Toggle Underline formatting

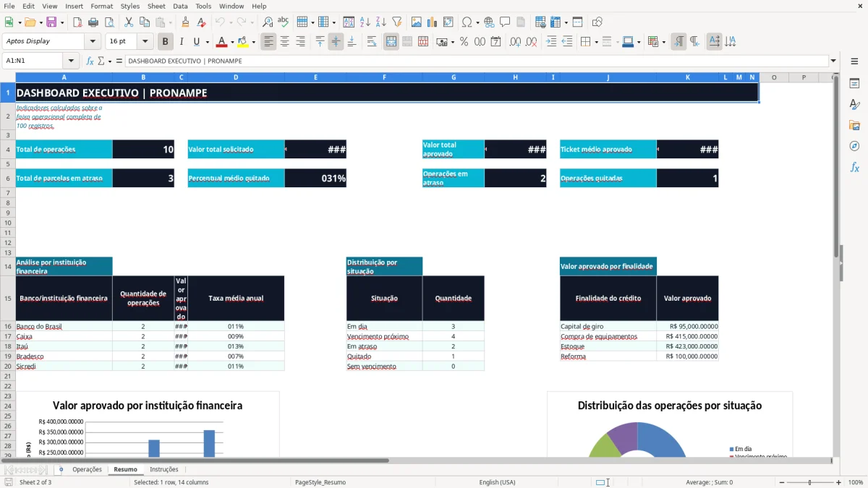(197, 42)
